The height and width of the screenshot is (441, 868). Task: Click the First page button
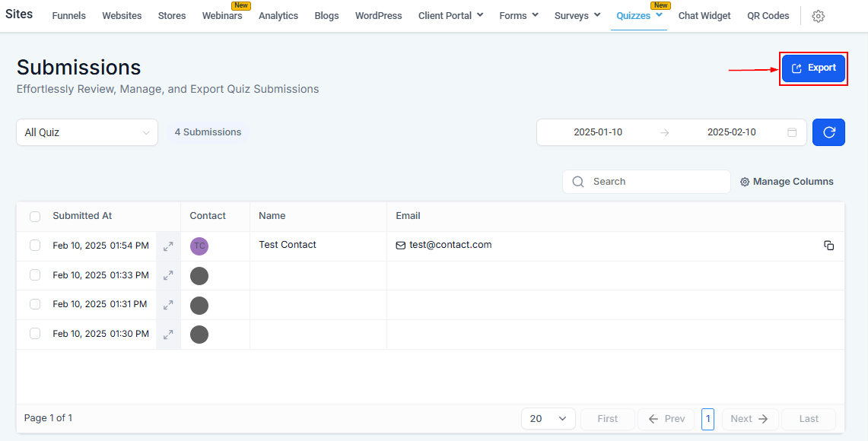[x=607, y=419]
